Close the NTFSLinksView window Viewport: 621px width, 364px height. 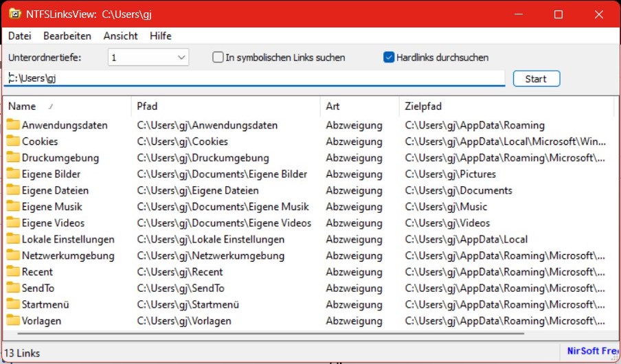(599, 14)
